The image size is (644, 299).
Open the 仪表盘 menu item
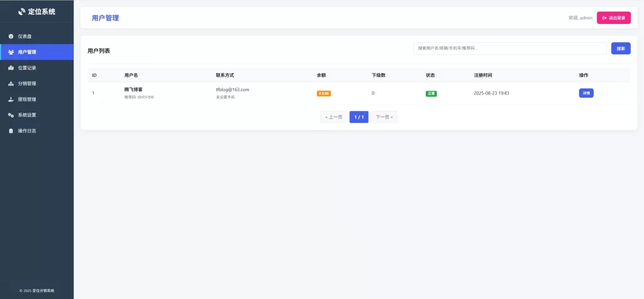tap(37, 36)
